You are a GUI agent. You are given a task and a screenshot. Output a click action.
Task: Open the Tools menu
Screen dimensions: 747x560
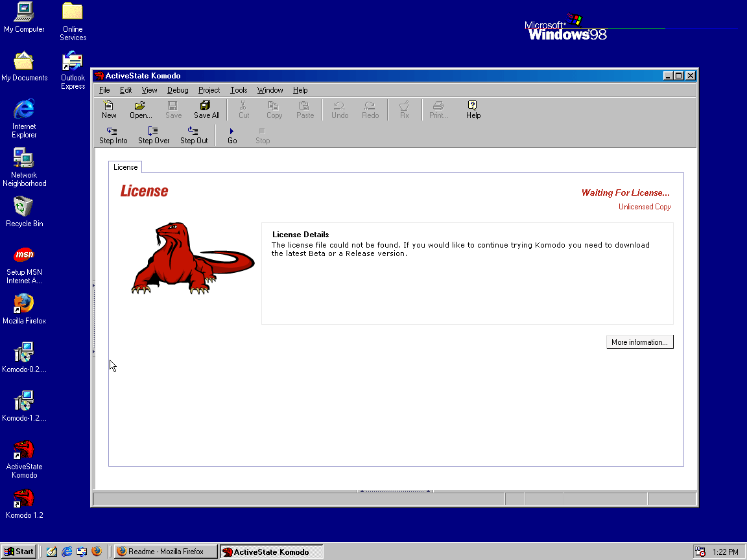pos(239,90)
